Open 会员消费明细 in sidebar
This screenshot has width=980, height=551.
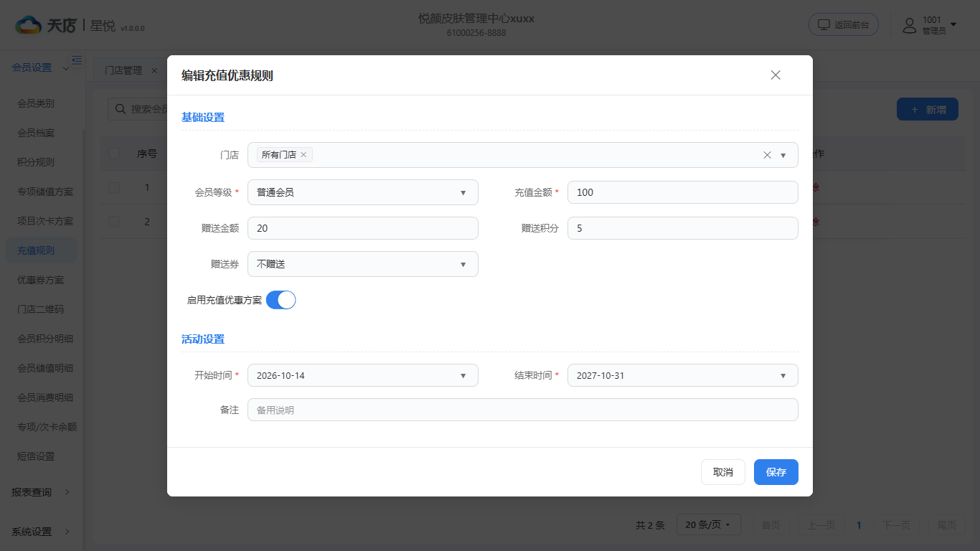coord(45,397)
